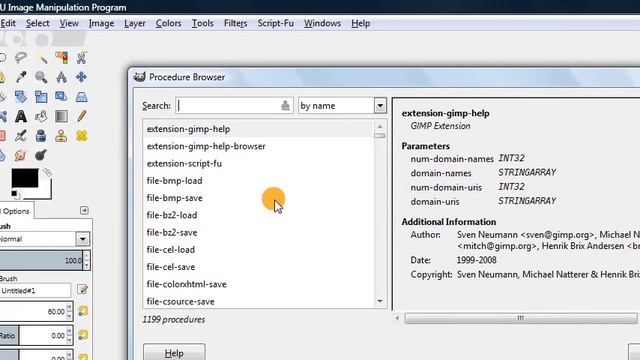The image size is (640, 360).
Task: Open the Tools menu
Action: click(202, 23)
